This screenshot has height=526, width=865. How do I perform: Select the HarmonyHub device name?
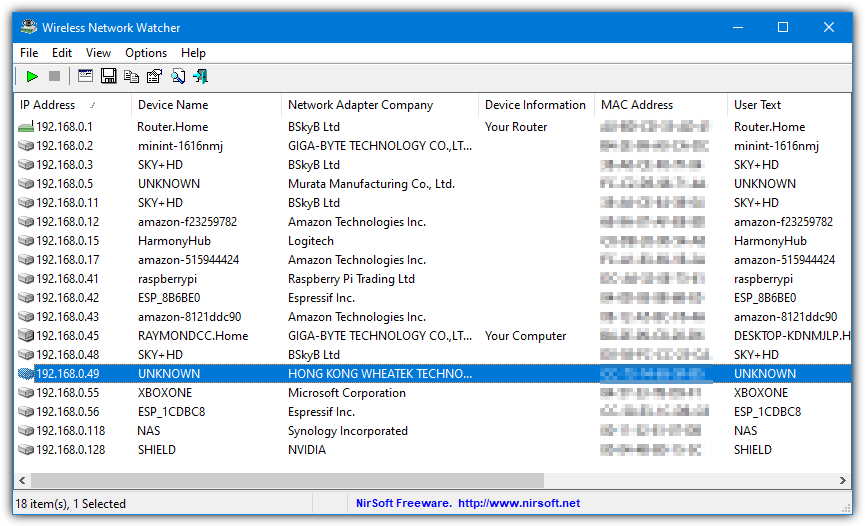click(174, 241)
